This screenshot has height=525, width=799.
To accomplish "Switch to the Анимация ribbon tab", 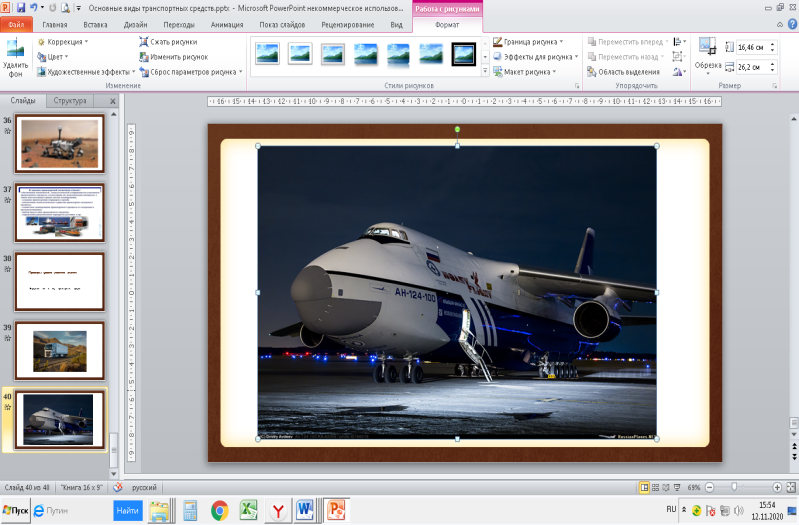I will (x=227, y=24).
